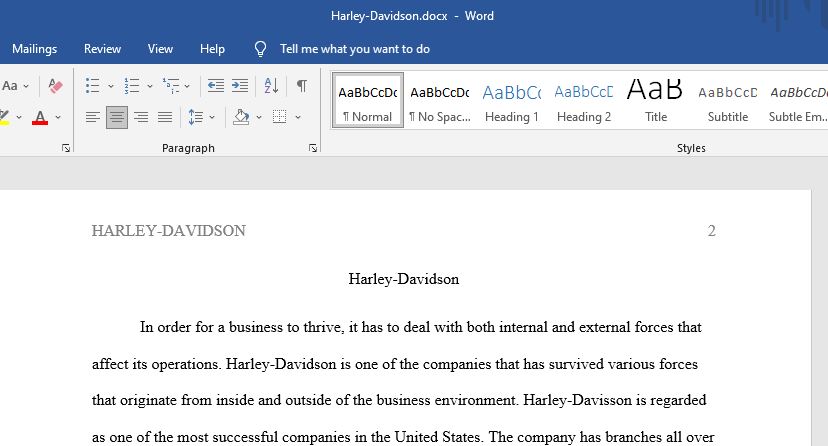Align text to the left
Viewport: 828px width, 446px height.
point(93,117)
